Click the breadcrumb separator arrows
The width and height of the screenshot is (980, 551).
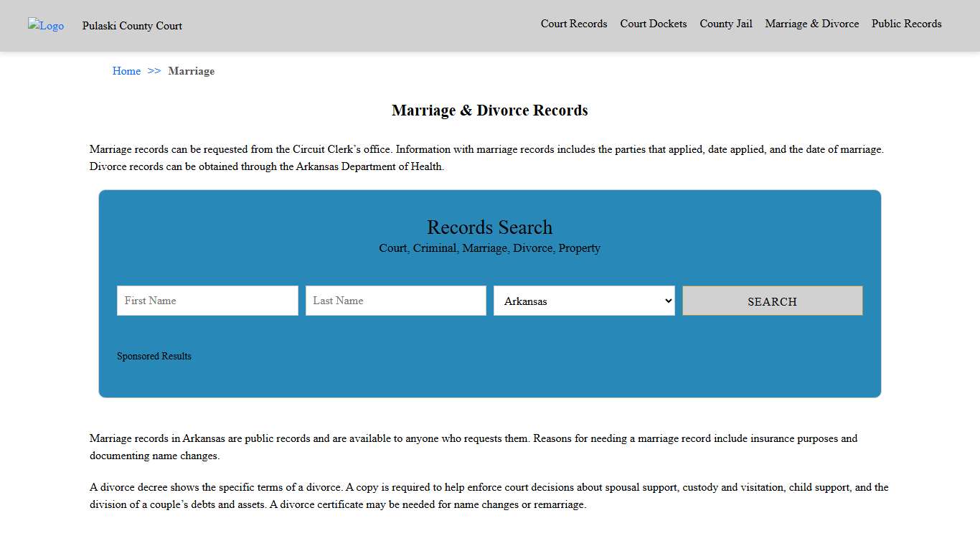tap(153, 71)
